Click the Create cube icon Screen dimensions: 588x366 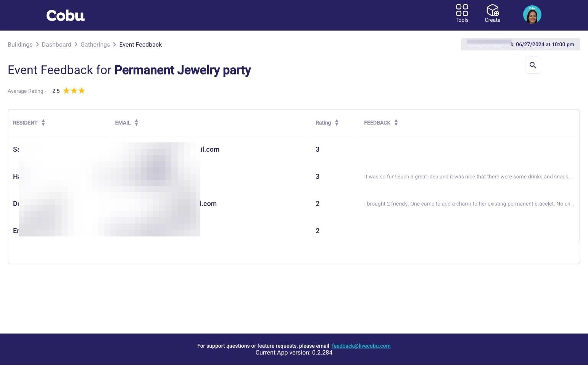(x=492, y=10)
